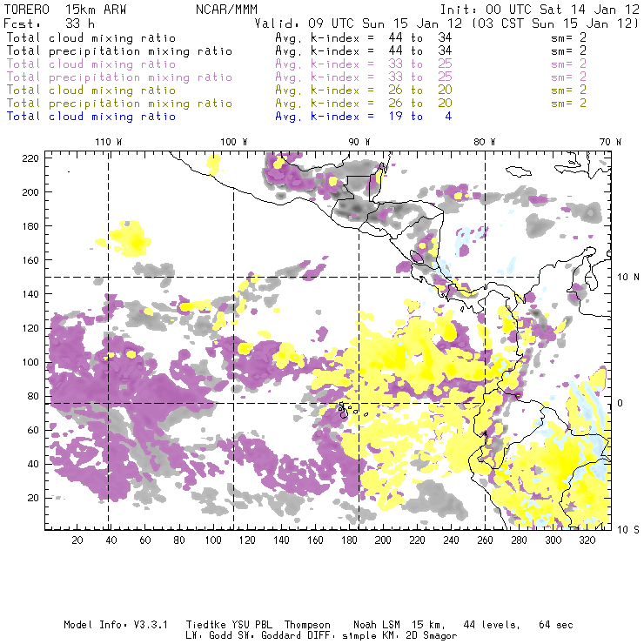Click the "260" tick on the horizontal axis
644x644 pixels.
coord(485,540)
